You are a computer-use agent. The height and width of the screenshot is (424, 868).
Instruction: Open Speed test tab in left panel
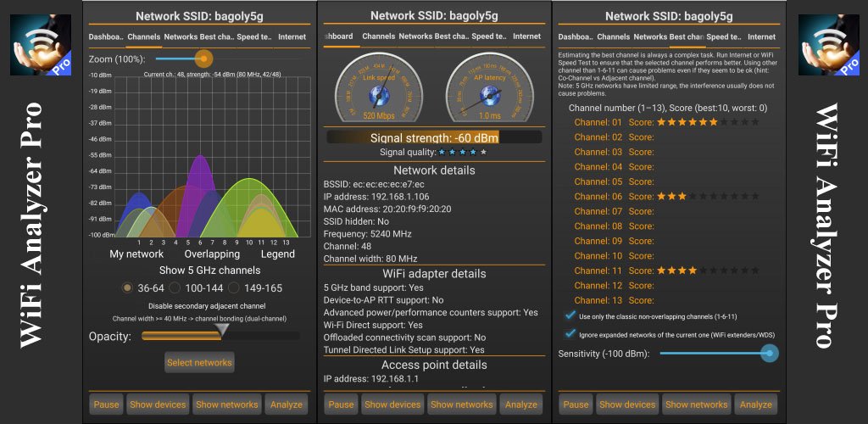[x=255, y=37]
